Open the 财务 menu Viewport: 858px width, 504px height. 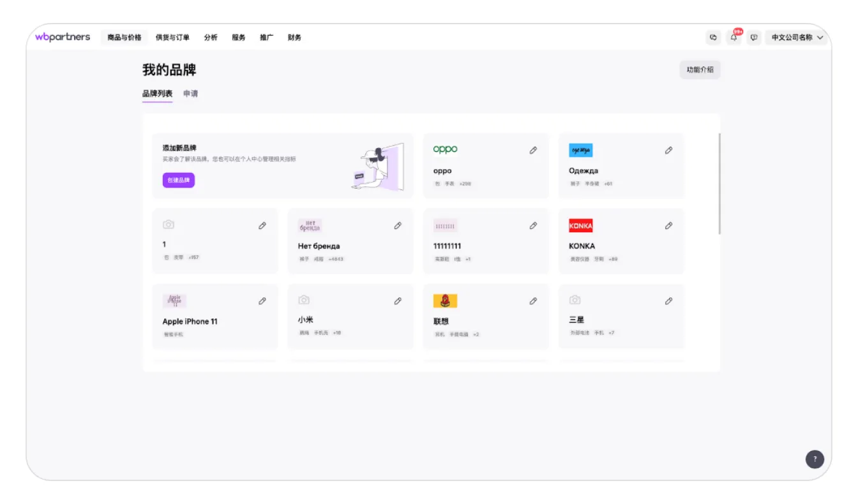coord(294,38)
